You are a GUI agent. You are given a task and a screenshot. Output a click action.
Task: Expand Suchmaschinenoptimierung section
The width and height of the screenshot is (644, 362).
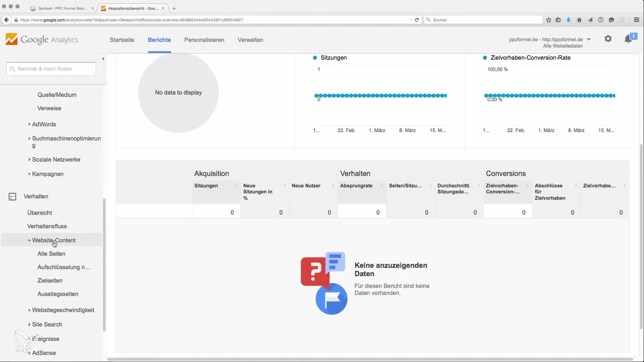30,138
